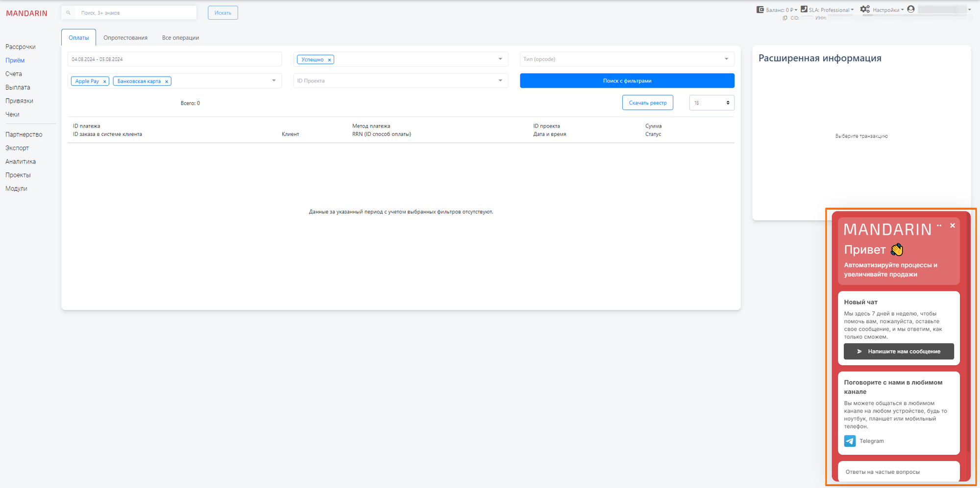The width and height of the screenshot is (980, 488).
Task: Click the 'Скачать реестр' button
Action: point(647,103)
